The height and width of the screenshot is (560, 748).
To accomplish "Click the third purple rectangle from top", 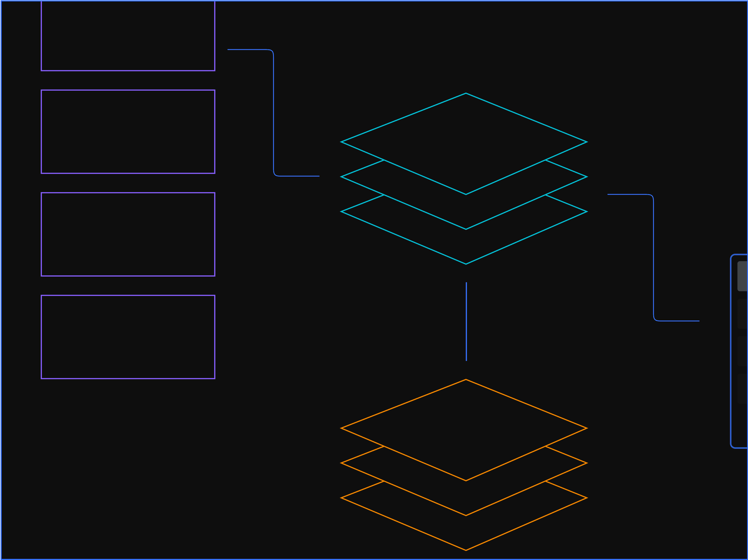I will pyautogui.click(x=128, y=235).
